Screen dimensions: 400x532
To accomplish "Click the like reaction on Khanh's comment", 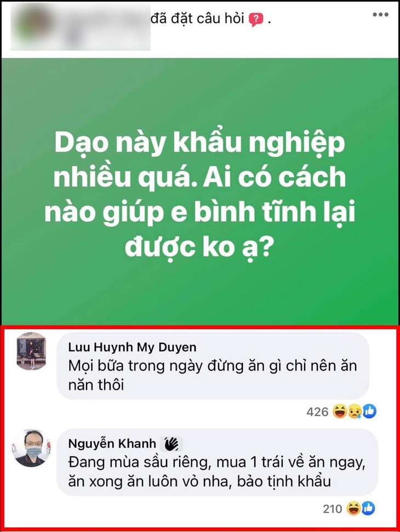I will pos(368,508).
